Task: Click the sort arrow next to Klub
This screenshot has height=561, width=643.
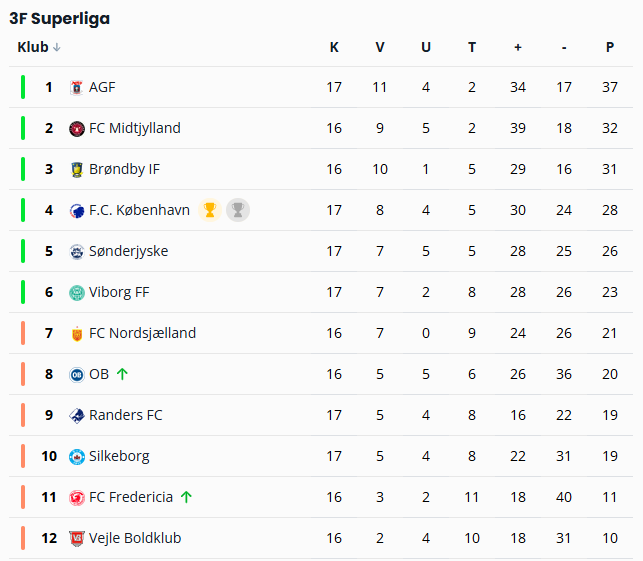Action: (57, 47)
